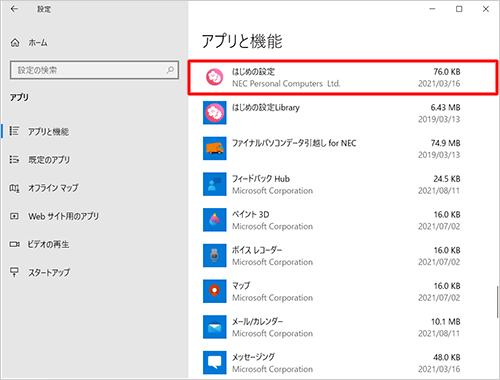Select ファイナルパソコンデータ引越し for NEC entry
Screen dimensions: 500x380
[294, 143]
